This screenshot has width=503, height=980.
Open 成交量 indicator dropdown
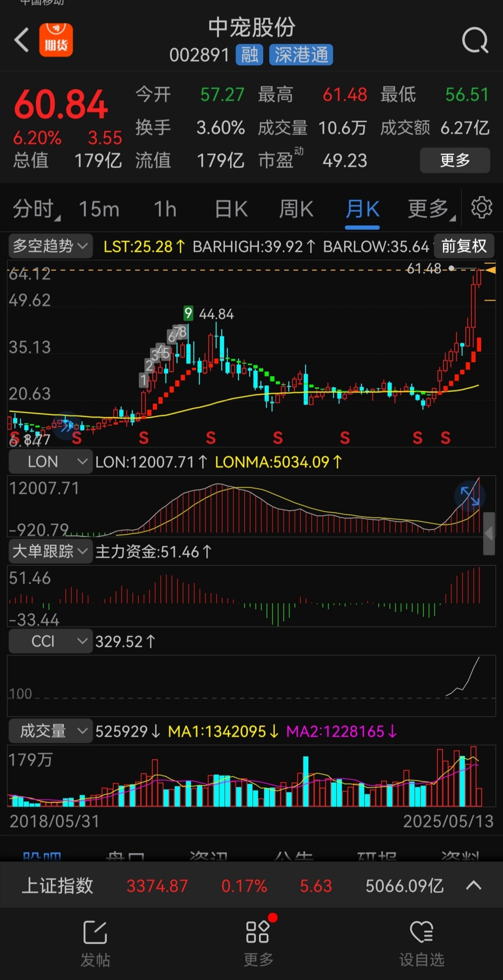(50, 731)
